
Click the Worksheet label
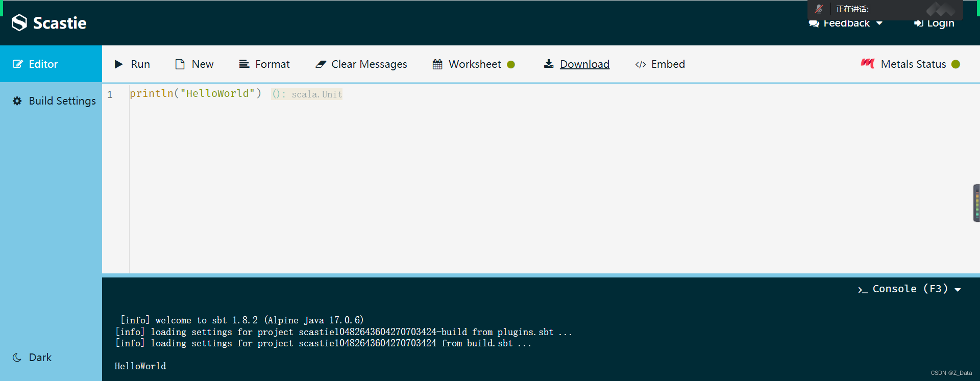(x=475, y=64)
